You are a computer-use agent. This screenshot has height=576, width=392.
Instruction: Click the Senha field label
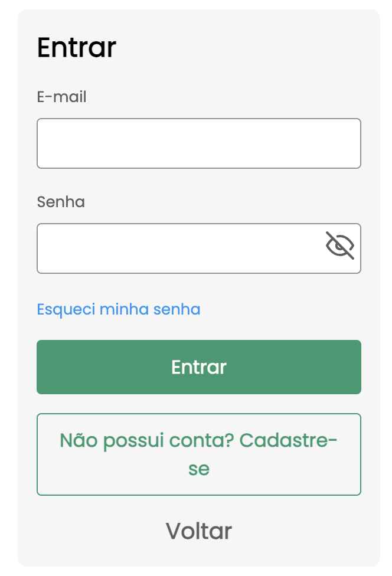click(61, 202)
